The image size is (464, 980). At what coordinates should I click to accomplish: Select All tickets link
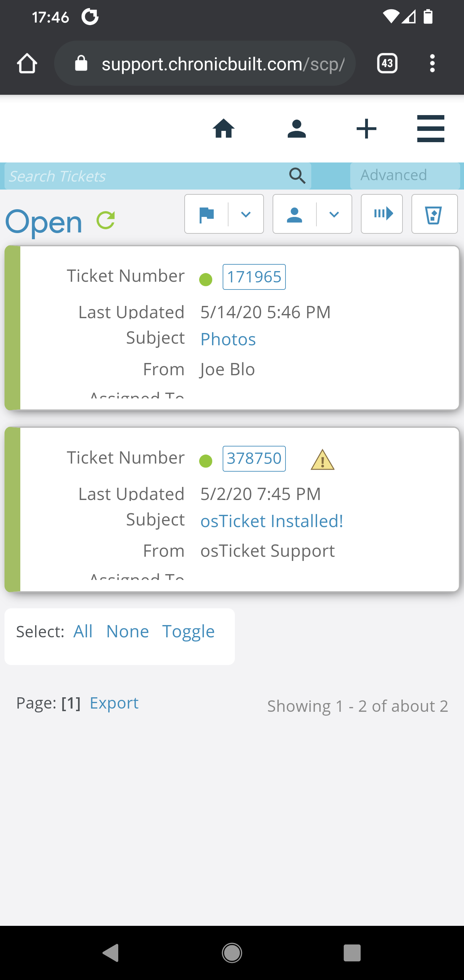(x=83, y=632)
